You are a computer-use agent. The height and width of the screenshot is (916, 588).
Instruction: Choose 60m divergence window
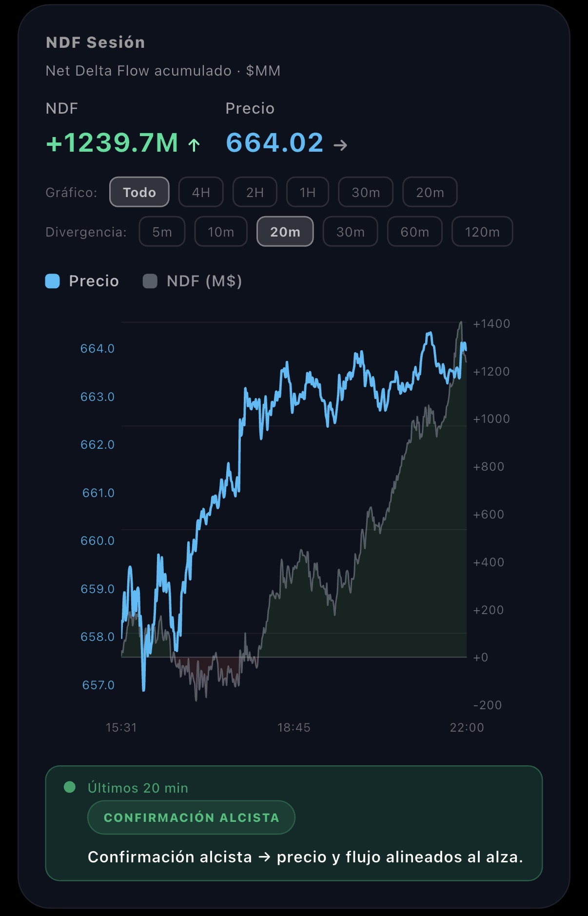click(414, 232)
